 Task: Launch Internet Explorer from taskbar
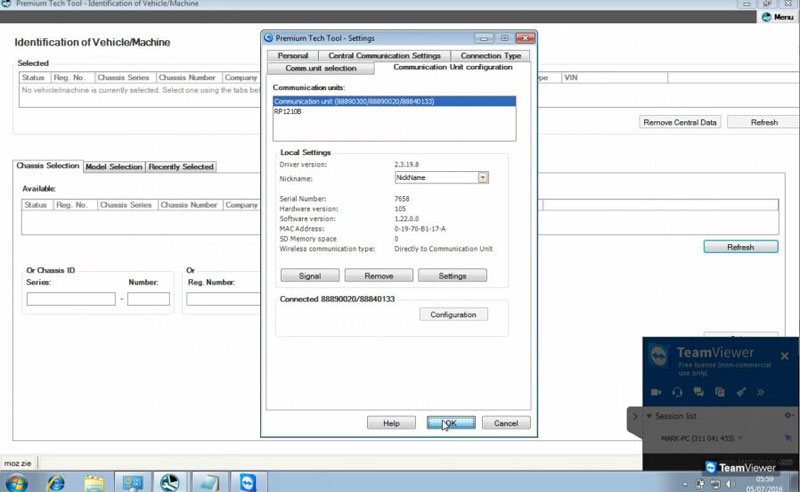click(56, 482)
